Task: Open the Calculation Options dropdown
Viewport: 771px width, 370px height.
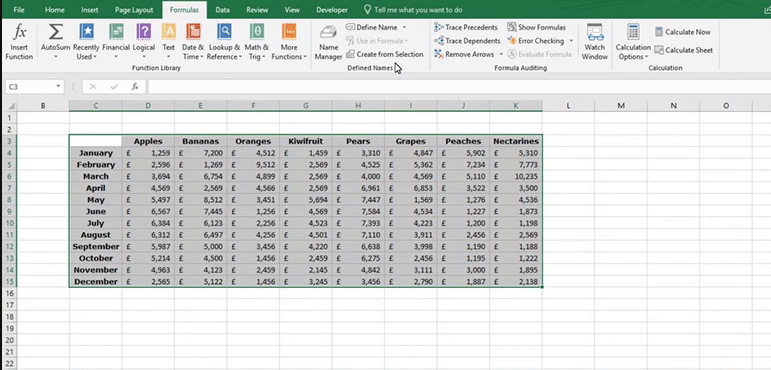Action: [633, 42]
